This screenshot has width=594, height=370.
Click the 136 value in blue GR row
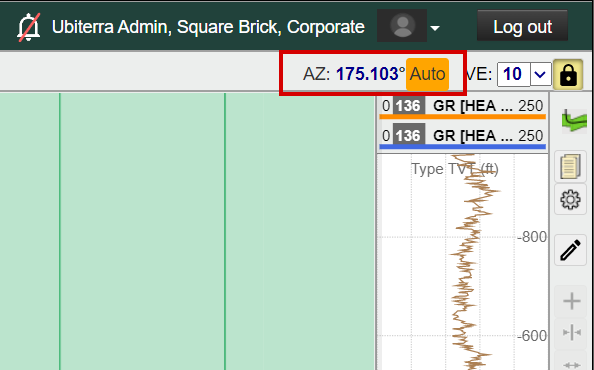pos(408,136)
